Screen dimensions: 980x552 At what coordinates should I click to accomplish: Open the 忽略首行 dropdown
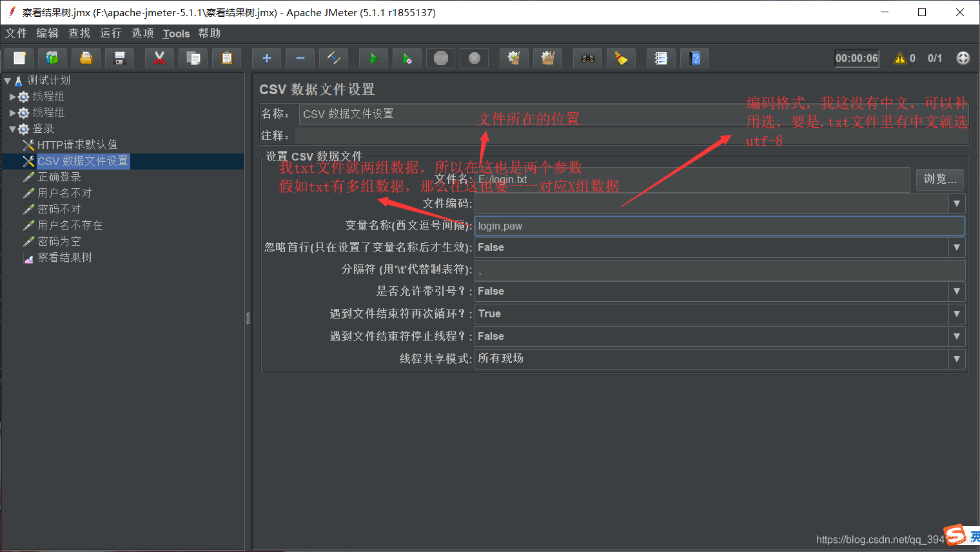(x=957, y=248)
